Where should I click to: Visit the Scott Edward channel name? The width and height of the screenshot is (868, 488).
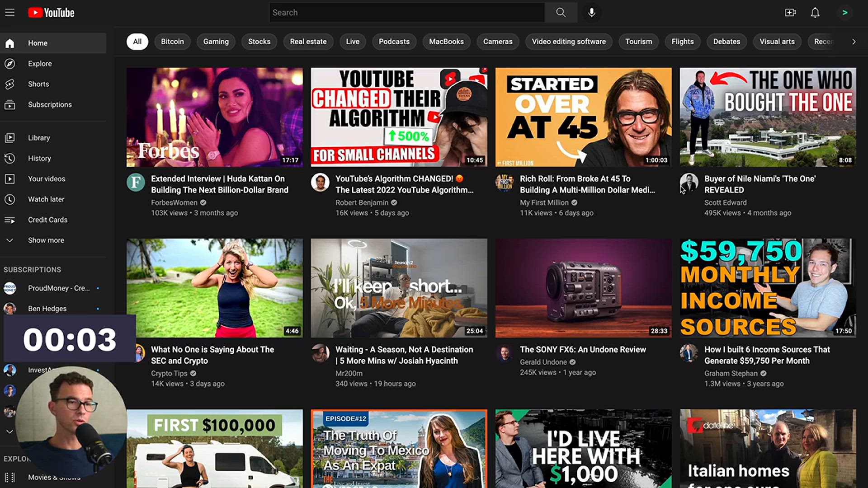[x=725, y=203]
